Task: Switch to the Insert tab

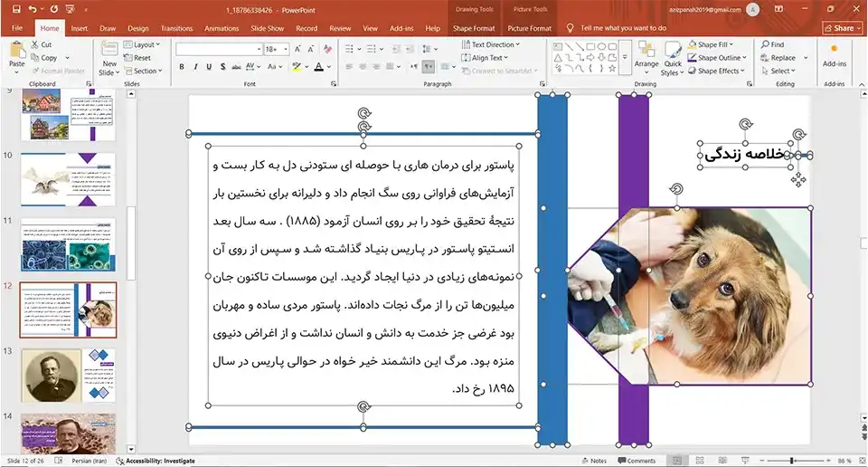Action: (80, 28)
